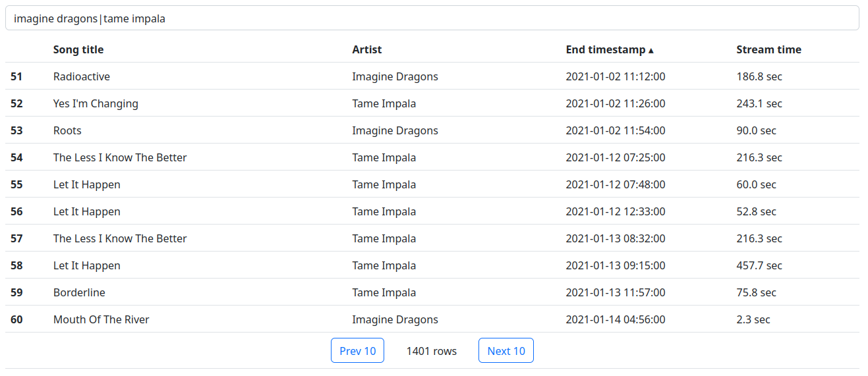Select song title Roots
This screenshot has width=868, height=376.
click(67, 130)
